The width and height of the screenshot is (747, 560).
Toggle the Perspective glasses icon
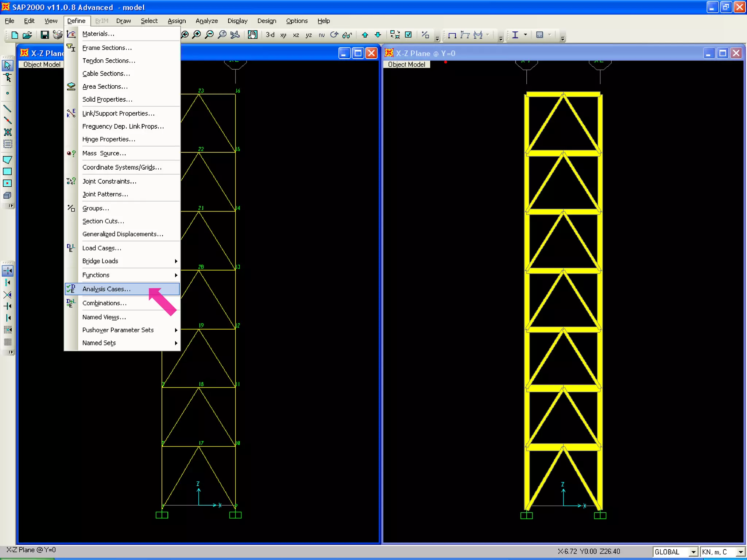[347, 35]
